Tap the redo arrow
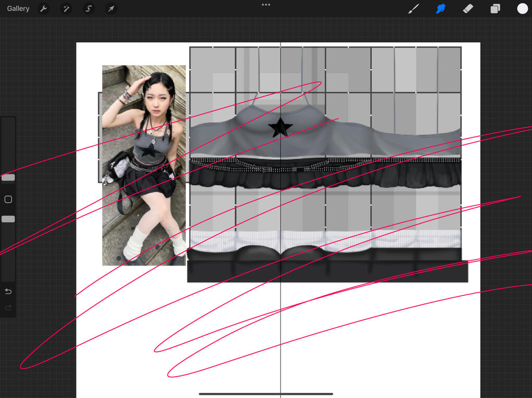Screen dimensions: 532x398 (8, 308)
